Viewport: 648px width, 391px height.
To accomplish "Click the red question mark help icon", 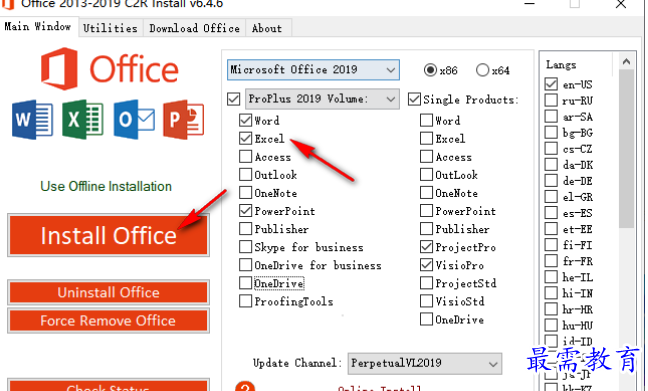I will [x=245, y=386].
